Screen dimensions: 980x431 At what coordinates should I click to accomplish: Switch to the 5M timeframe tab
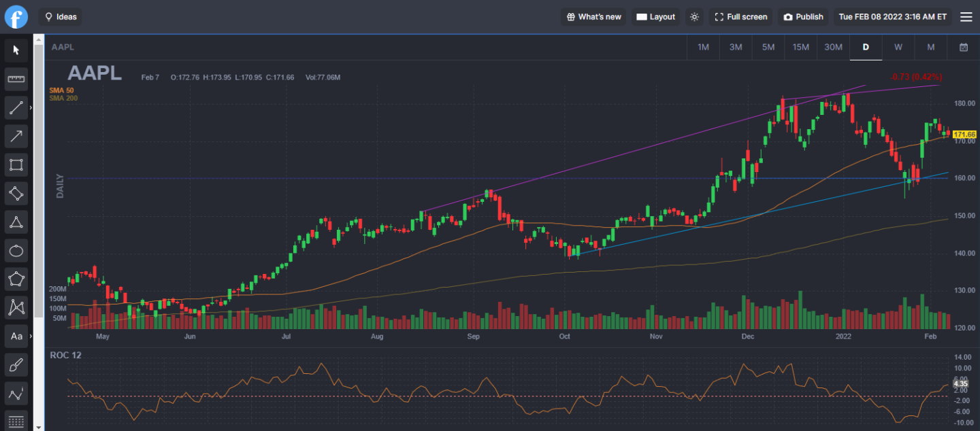point(768,47)
